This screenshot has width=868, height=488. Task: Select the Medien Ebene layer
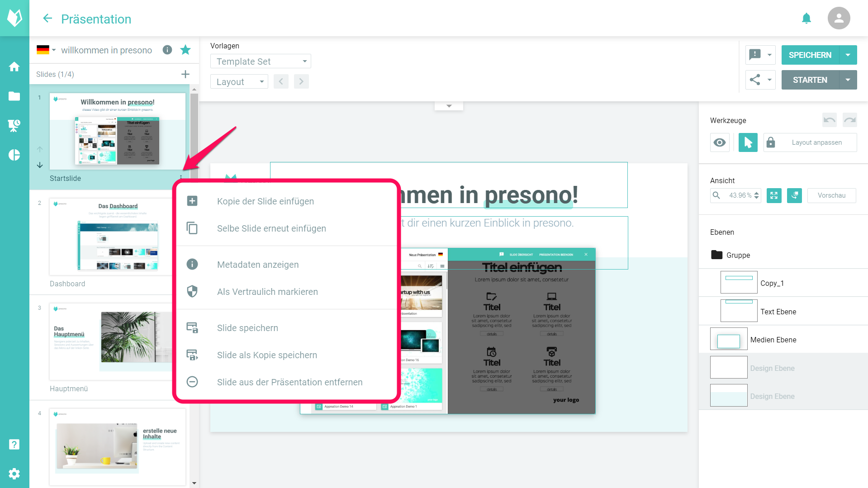pos(783,340)
